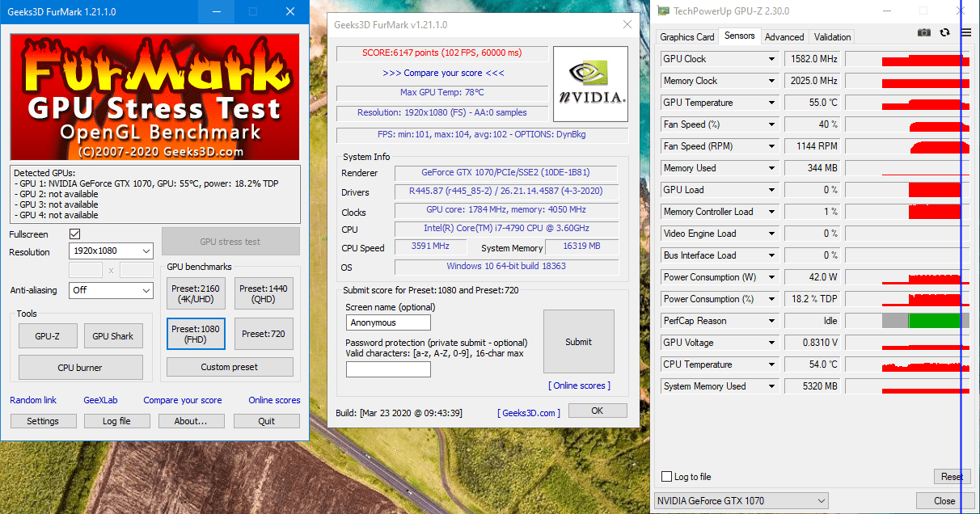Screen dimensions: 980x514
Task: Follow the Random link
Action: click(x=33, y=400)
